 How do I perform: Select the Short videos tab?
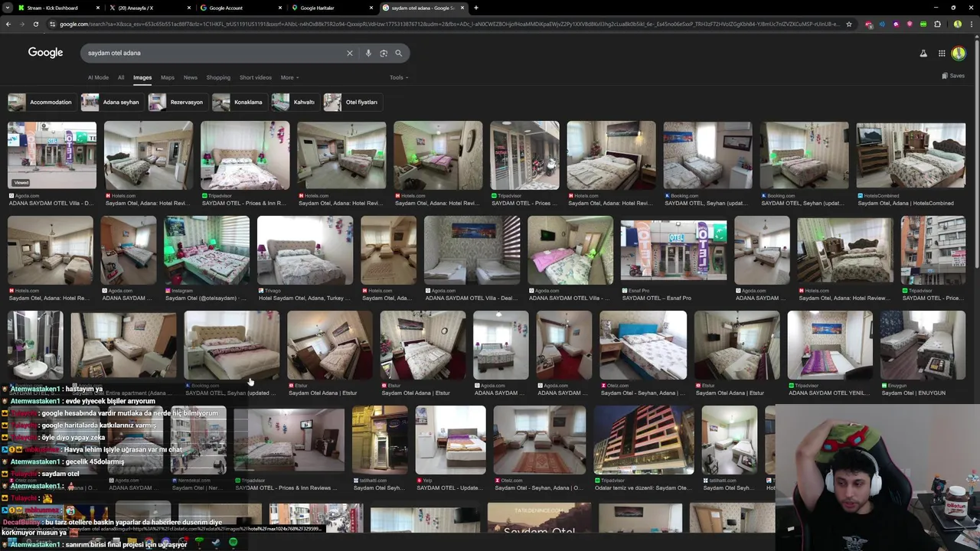tap(255, 77)
